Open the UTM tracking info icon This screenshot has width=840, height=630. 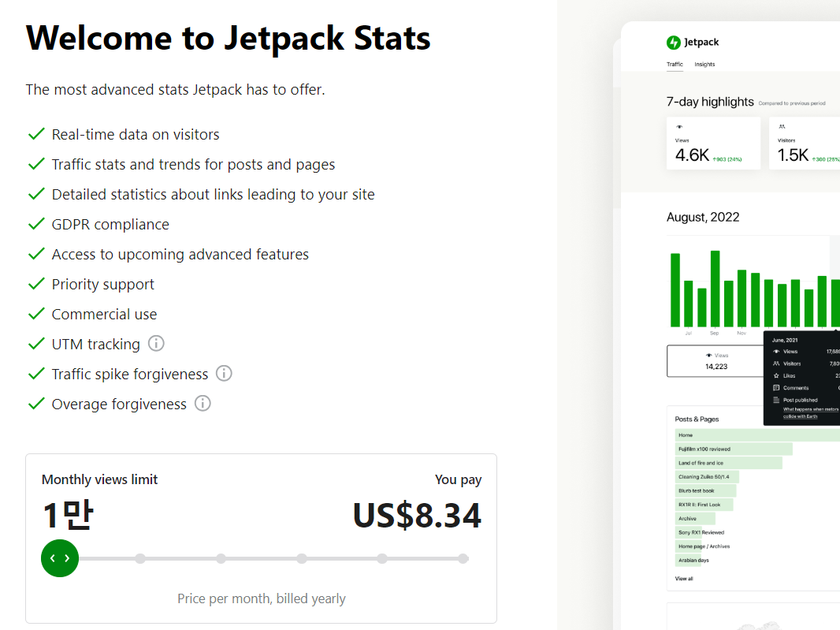pyautogui.click(x=156, y=343)
